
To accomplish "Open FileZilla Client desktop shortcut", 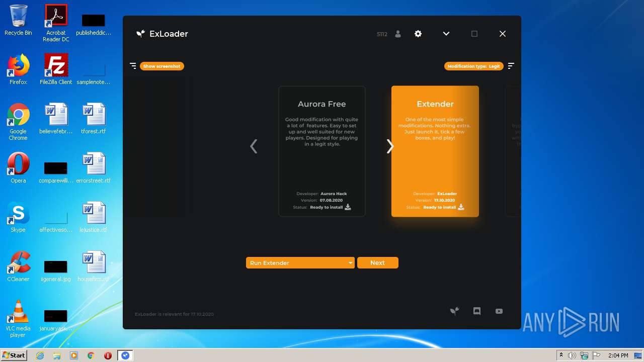I will point(56,69).
